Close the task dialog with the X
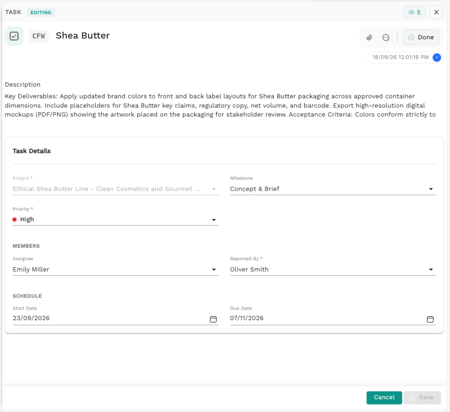 [x=436, y=12]
